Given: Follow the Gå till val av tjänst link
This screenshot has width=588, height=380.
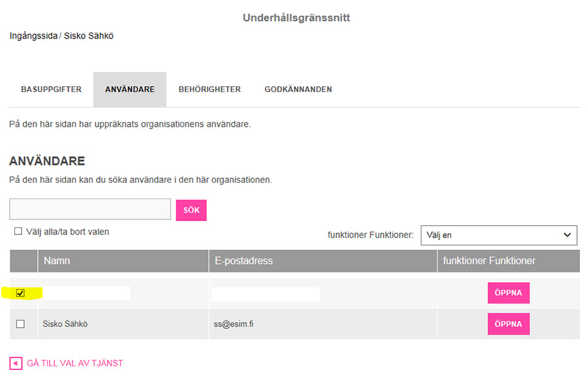Looking at the screenshot, I should pos(75,363).
